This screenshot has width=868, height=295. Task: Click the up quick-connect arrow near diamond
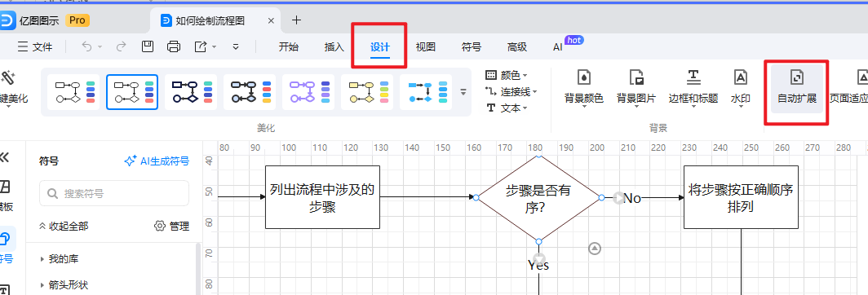coord(595,249)
